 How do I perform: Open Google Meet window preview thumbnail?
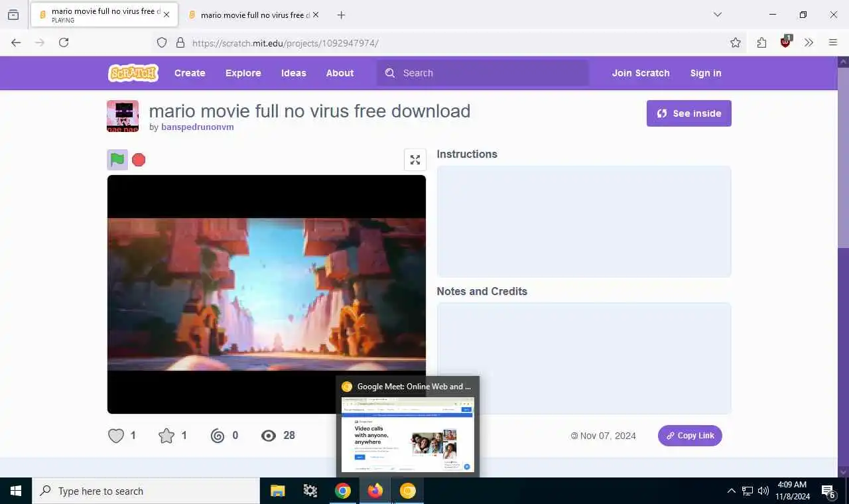click(408, 434)
